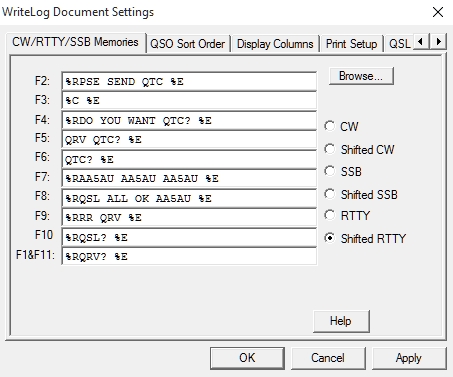
Task: Edit the F7 memory field
Action: (189, 178)
